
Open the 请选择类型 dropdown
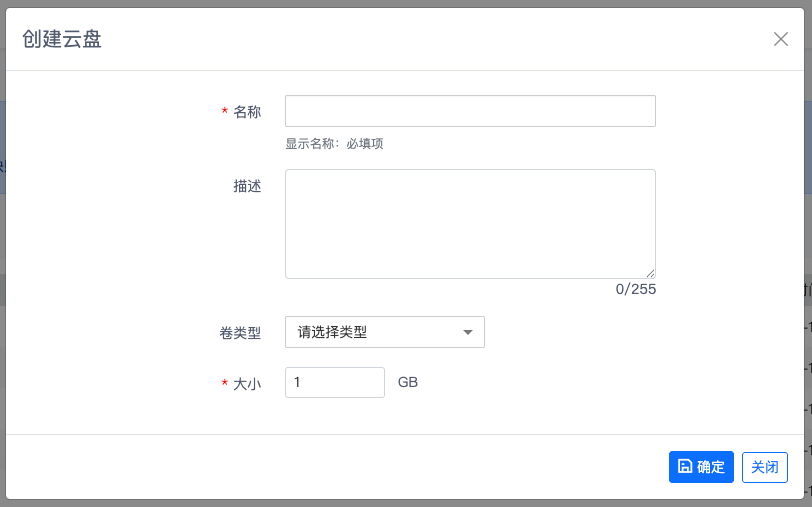tap(384, 332)
